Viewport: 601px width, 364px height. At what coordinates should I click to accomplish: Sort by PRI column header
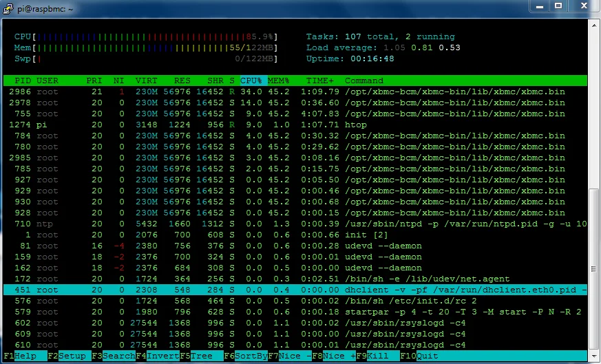point(94,81)
